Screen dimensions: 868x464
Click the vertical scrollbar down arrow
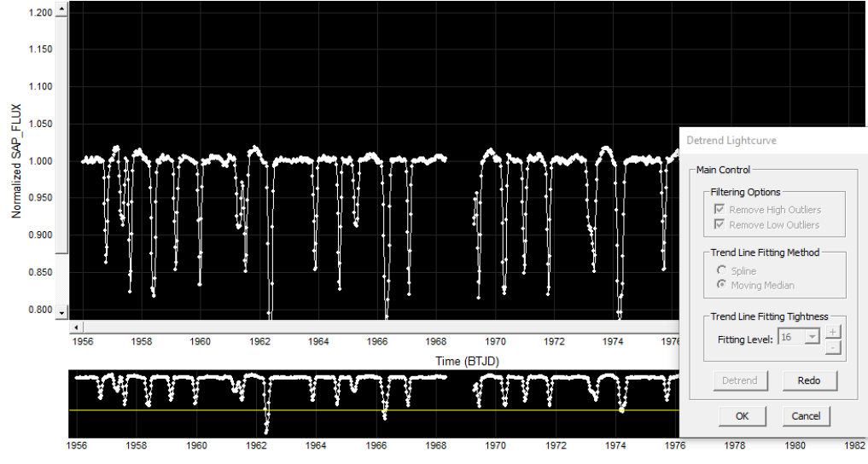61,313
